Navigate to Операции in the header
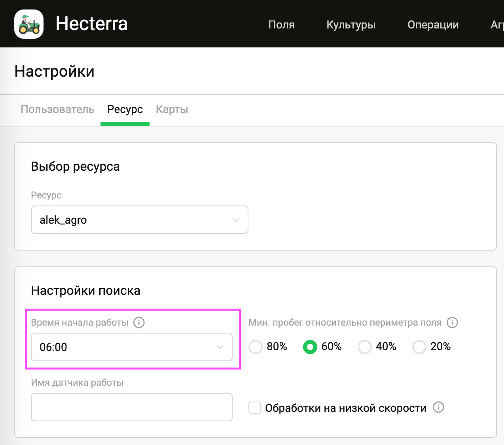This screenshot has width=504, height=445. click(x=433, y=25)
